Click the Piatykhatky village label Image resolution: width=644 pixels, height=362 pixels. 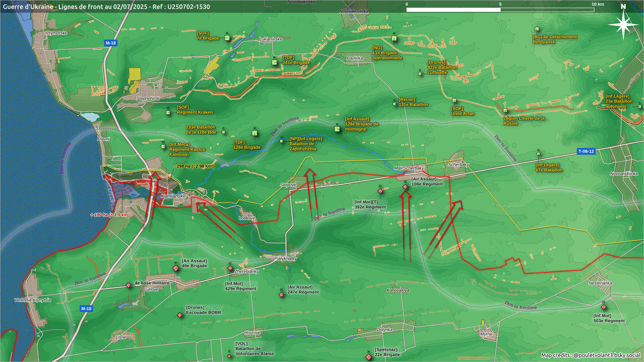[285, 258]
